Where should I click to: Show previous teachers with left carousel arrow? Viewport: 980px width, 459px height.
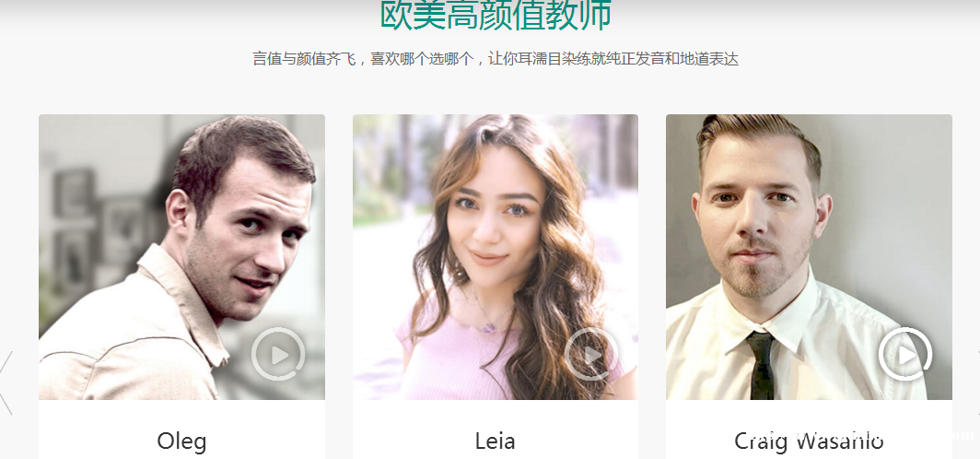[x=6, y=382]
